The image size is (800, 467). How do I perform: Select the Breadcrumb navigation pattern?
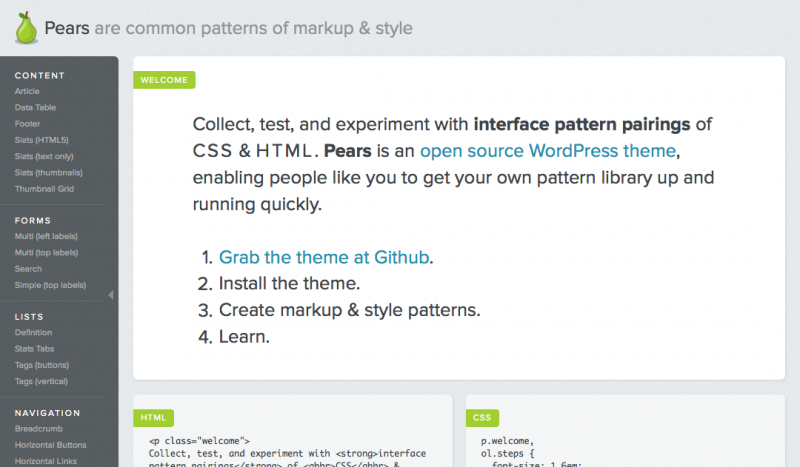[x=37, y=428]
